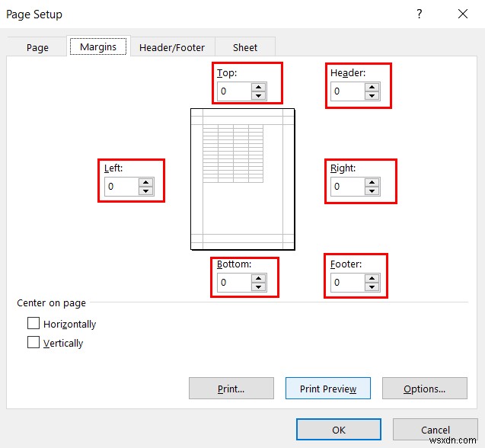Click inside the Right margin value field
485x448 pixels.
(x=348, y=187)
